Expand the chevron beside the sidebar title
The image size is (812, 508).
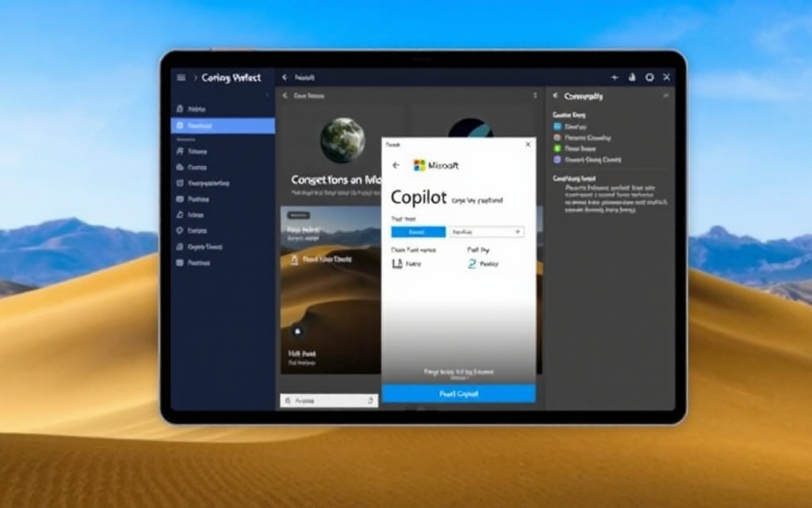click(195, 78)
